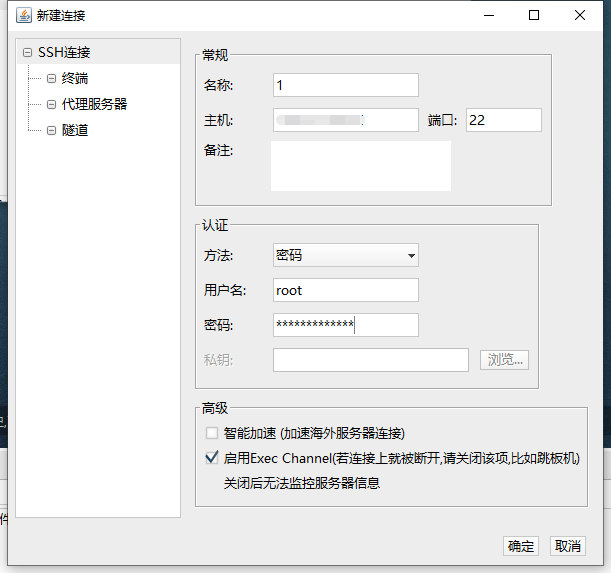Viewport: 611px width, 573px height.
Task: Toggle the 终端 node expander
Action: click(x=51, y=78)
